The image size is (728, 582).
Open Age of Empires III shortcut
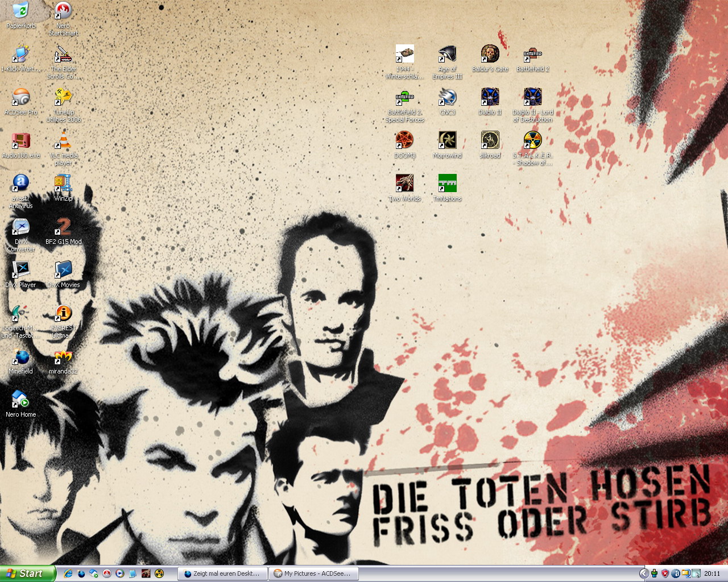pos(447,62)
